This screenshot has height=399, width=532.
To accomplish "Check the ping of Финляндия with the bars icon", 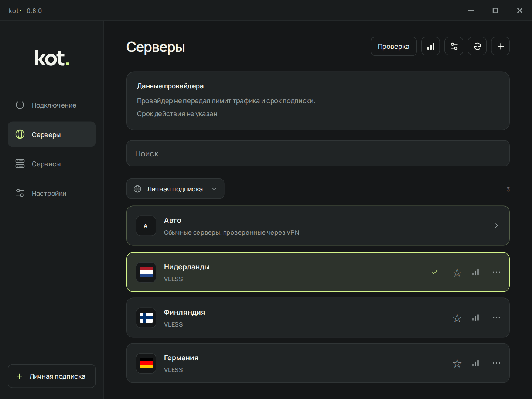I will [475, 318].
